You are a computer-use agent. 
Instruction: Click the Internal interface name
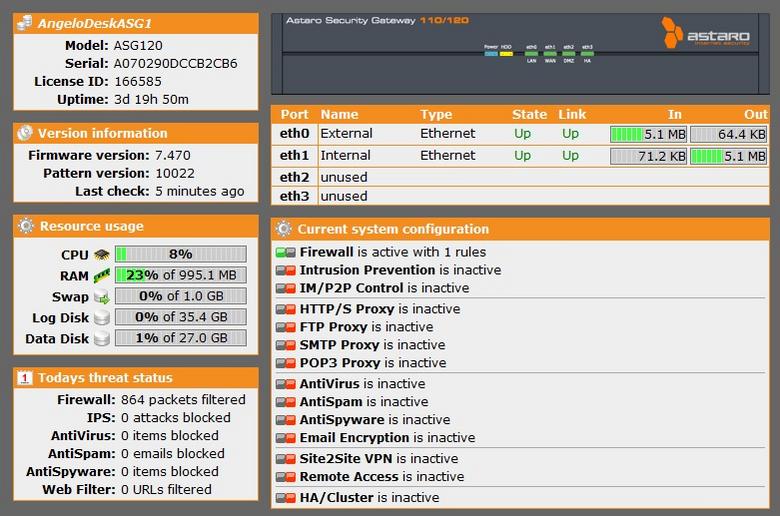(x=345, y=155)
